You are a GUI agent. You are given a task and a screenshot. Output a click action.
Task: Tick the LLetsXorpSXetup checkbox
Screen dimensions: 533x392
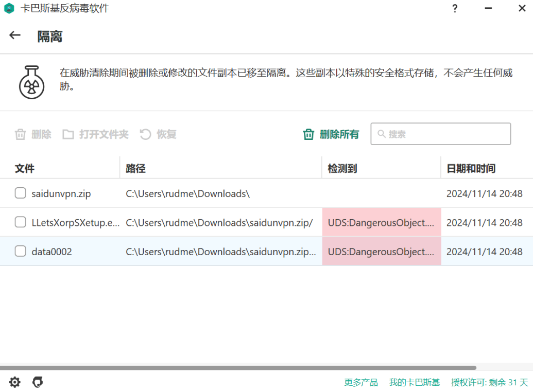pos(21,222)
